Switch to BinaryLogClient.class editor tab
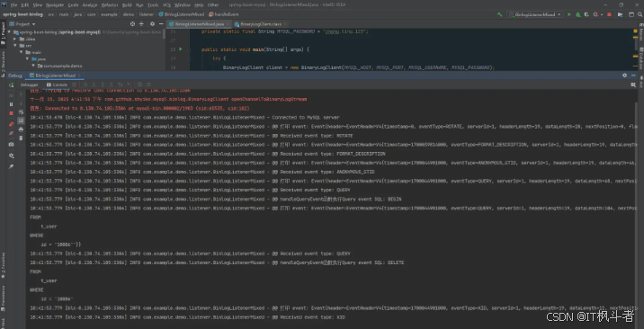 pos(261,24)
